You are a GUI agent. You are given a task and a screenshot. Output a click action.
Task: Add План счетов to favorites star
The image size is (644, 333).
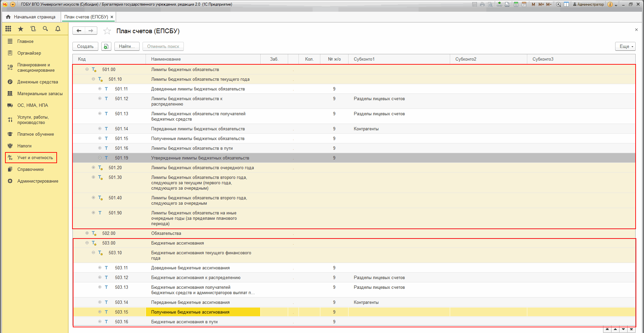[x=107, y=31]
